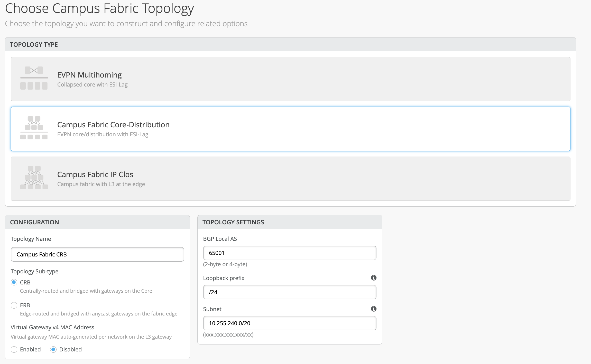Click the Subnet input field
Image resolution: width=591 pixels, height=364 pixels.
(290, 323)
